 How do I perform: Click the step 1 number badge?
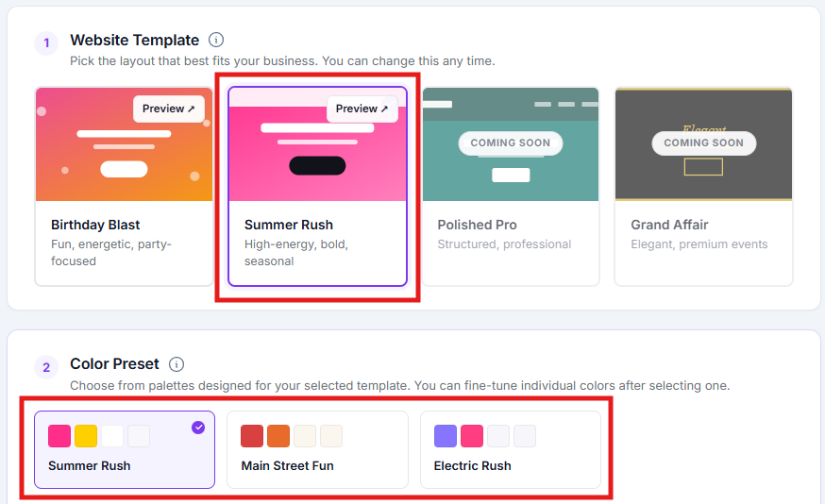(x=46, y=42)
